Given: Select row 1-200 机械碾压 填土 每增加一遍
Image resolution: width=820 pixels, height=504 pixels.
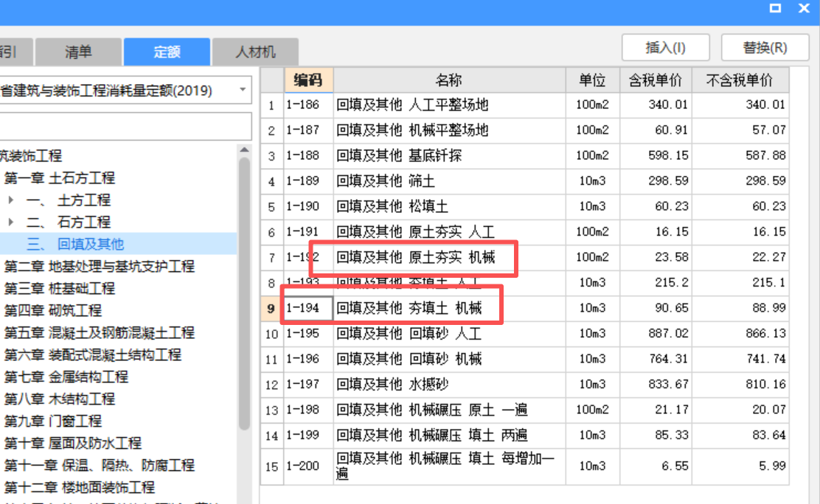Looking at the screenshot, I should coord(442,466).
